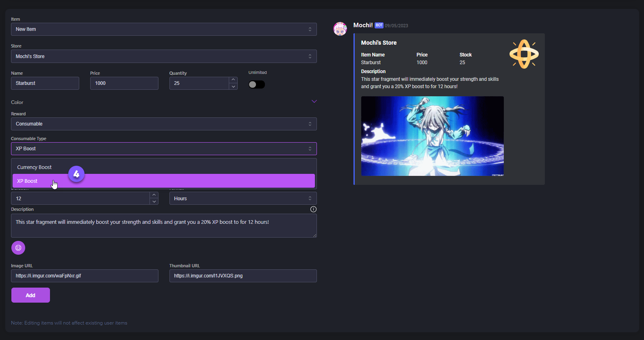
Task: Decrease Quantity with the down arrow
Action: click(x=233, y=87)
